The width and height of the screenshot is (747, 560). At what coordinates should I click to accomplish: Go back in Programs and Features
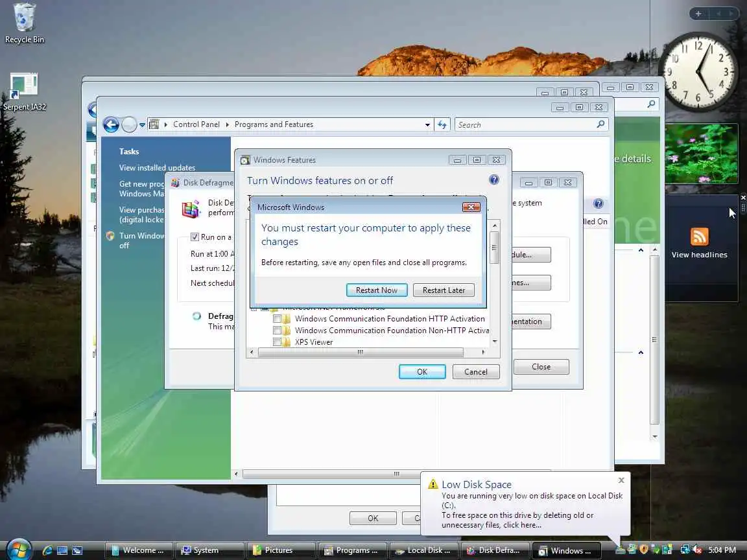tap(111, 124)
